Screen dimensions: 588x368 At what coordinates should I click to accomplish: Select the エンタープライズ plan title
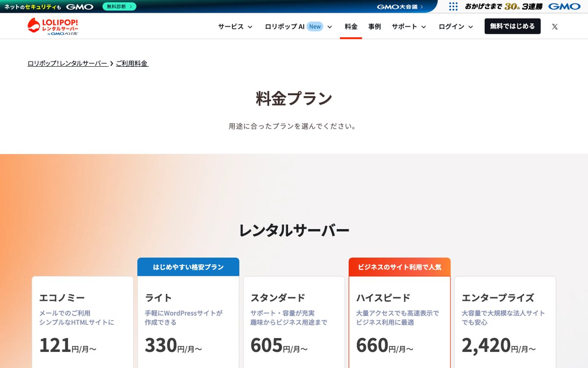click(x=498, y=298)
